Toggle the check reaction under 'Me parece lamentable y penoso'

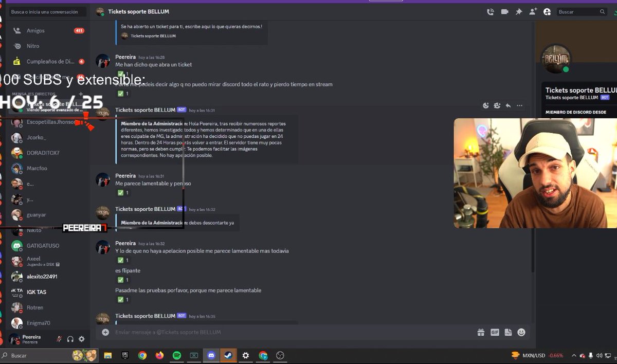point(123,193)
